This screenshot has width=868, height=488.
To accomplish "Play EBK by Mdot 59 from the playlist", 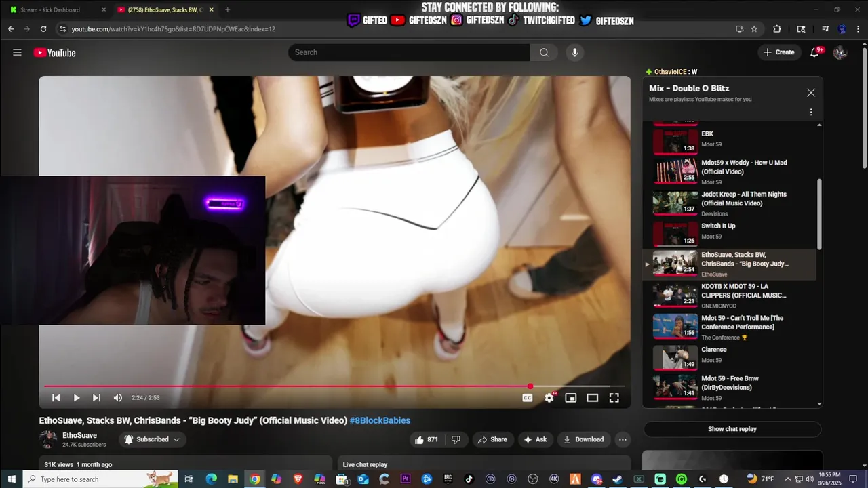I will click(x=730, y=141).
